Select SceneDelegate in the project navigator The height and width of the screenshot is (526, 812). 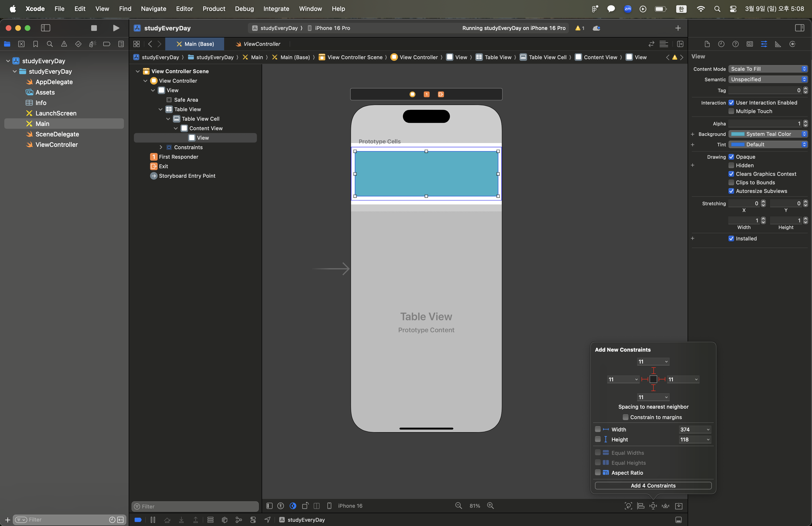57,134
